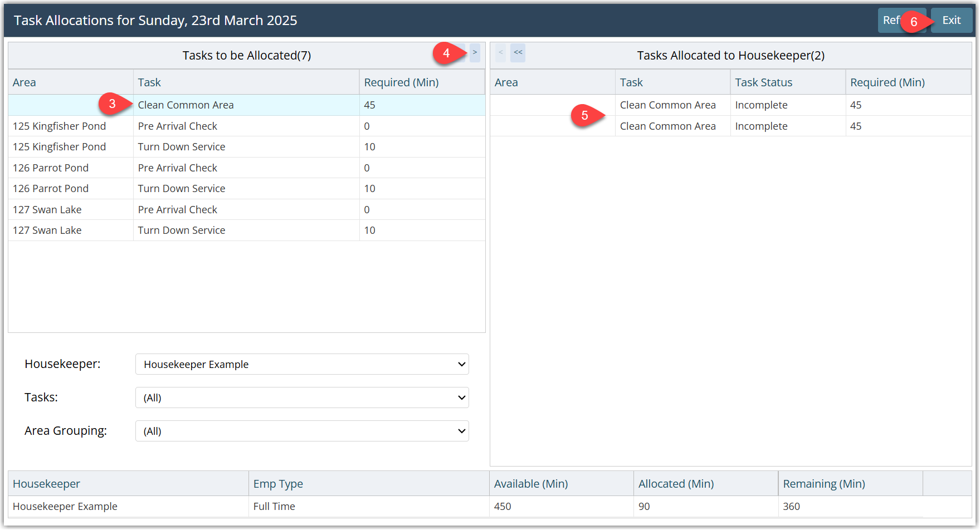The image size is (980, 530).
Task: Select 126 Parrot Pond Pre Arrival Check row
Action: (246, 168)
